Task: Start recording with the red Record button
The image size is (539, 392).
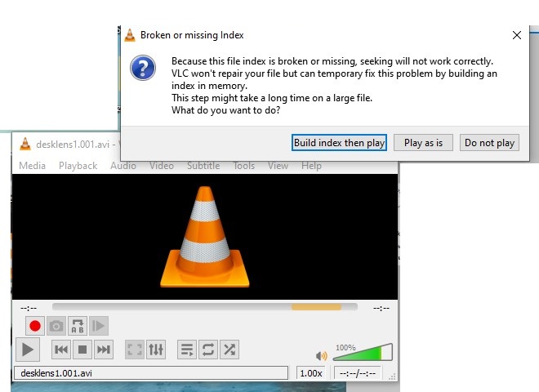Action: 35,326
